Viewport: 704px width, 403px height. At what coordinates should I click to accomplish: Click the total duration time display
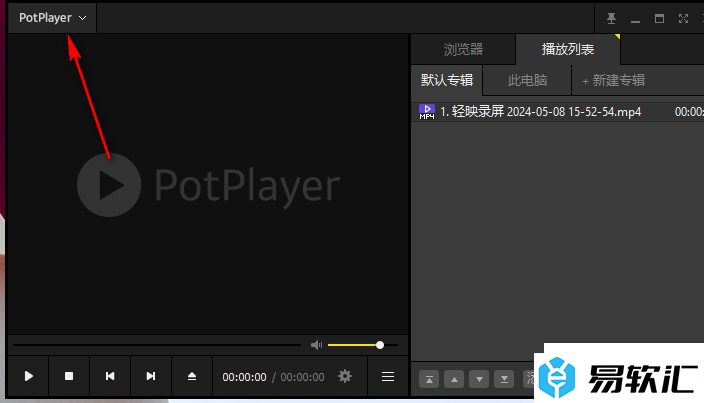click(302, 377)
